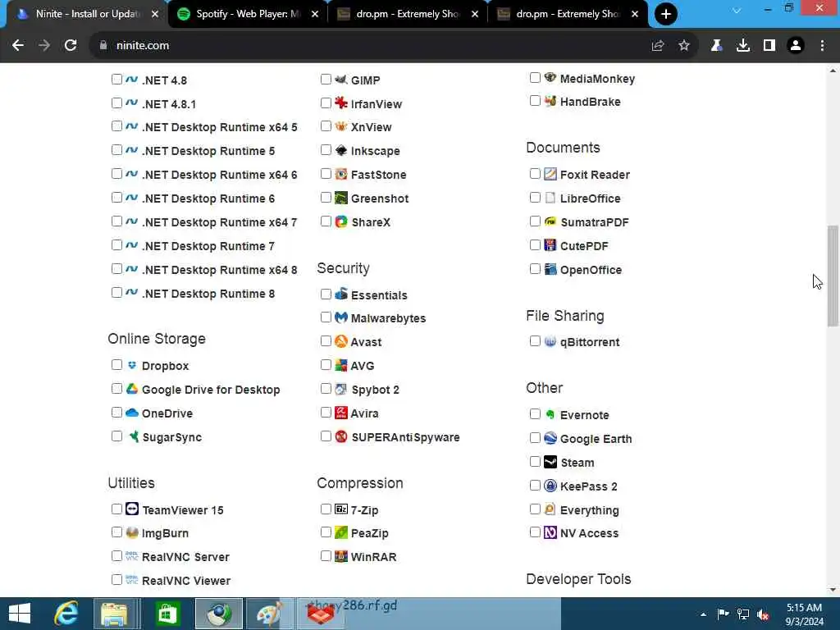The width and height of the screenshot is (840, 630).
Task: Click the NV Access icon
Action: (x=550, y=532)
